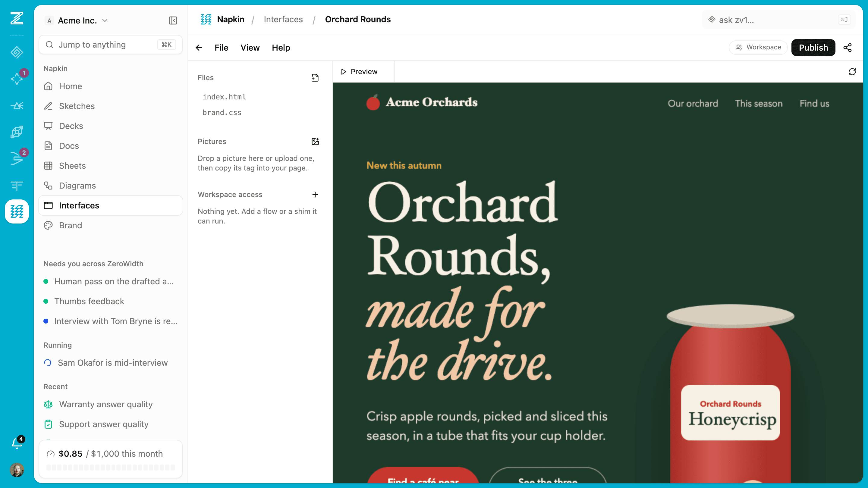Open the cube app icon in the rail
Screen dimensions: 868x488
(x=17, y=132)
